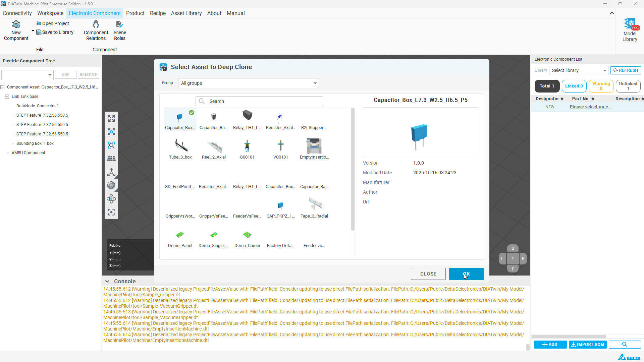The image size is (644, 362).
Task: Select the Demo_Single_... asset icon
Action: 214,235
